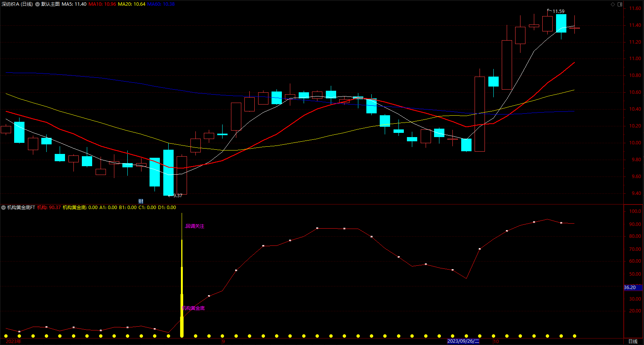
Task: Click the 深纺织A (日线) stock title
Action: tap(17, 4)
